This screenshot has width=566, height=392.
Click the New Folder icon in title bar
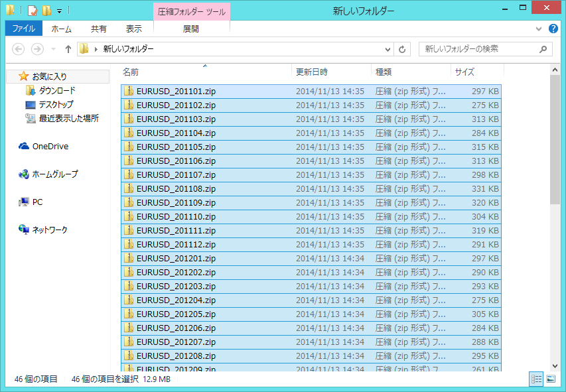click(46, 11)
